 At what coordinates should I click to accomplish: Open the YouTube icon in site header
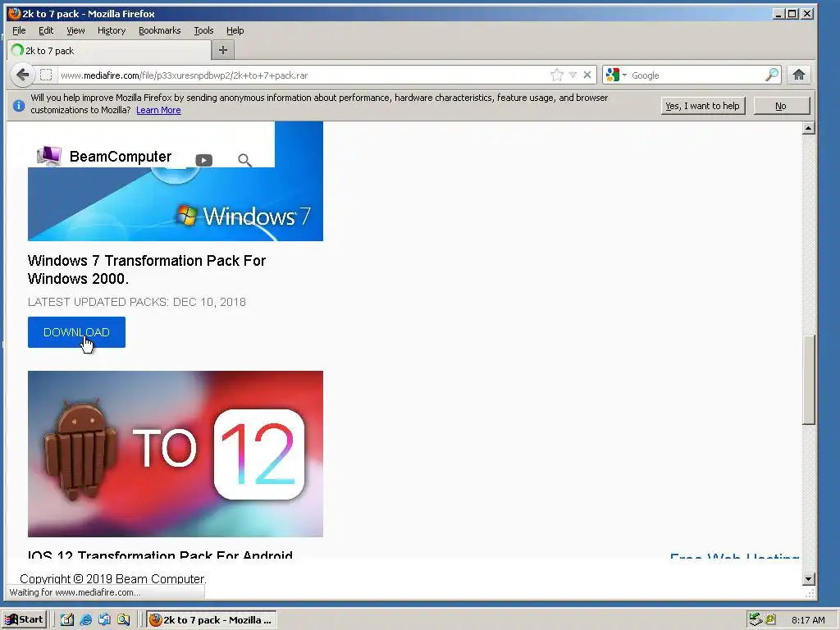click(203, 160)
